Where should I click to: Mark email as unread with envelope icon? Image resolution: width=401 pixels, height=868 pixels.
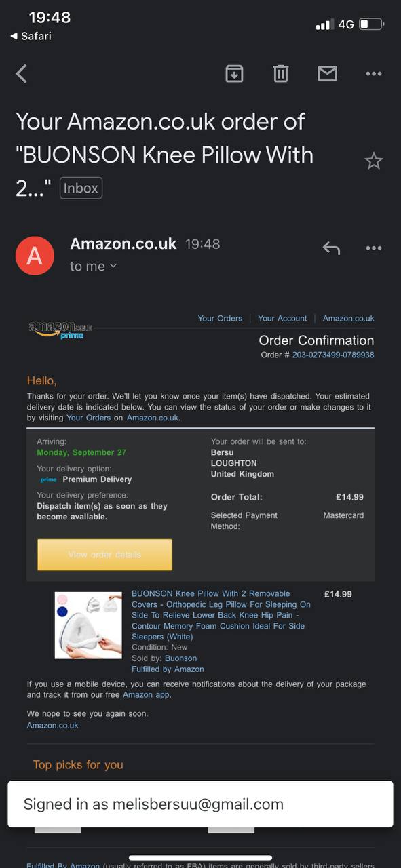[x=327, y=73]
